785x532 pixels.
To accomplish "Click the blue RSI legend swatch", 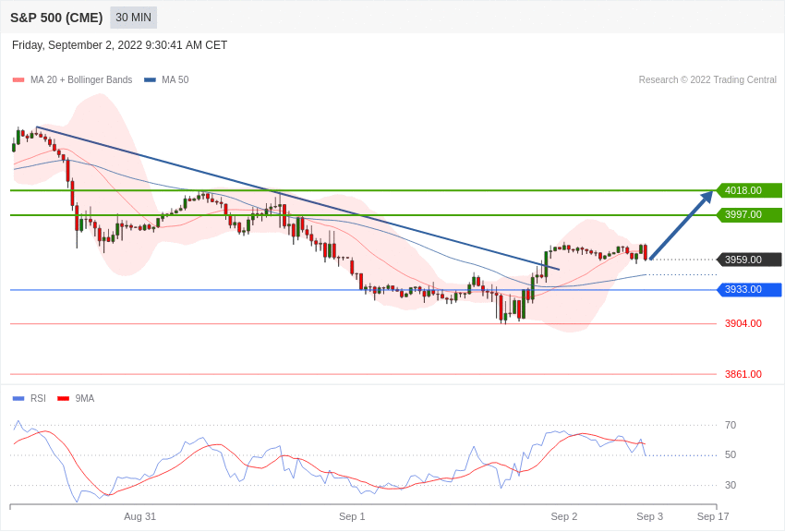I will pyautogui.click(x=18, y=399).
